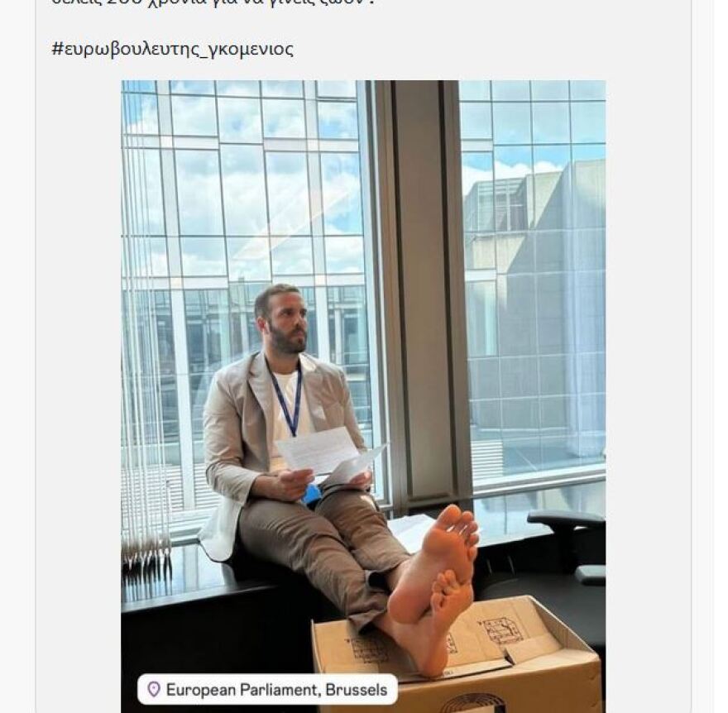Click the beige blazer the man wears
This screenshot has height=713, width=728.
(x=237, y=446)
